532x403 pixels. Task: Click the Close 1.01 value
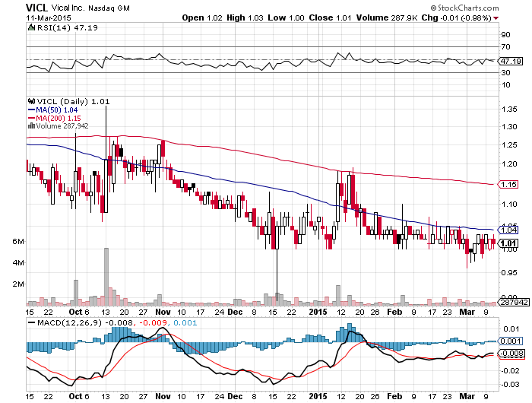(x=330, y=17)
